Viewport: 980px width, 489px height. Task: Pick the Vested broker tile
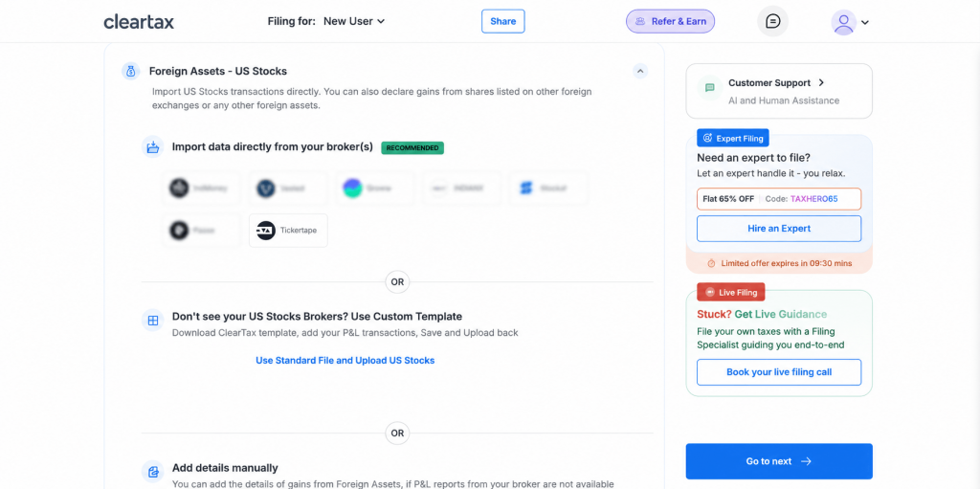(288, 188)
